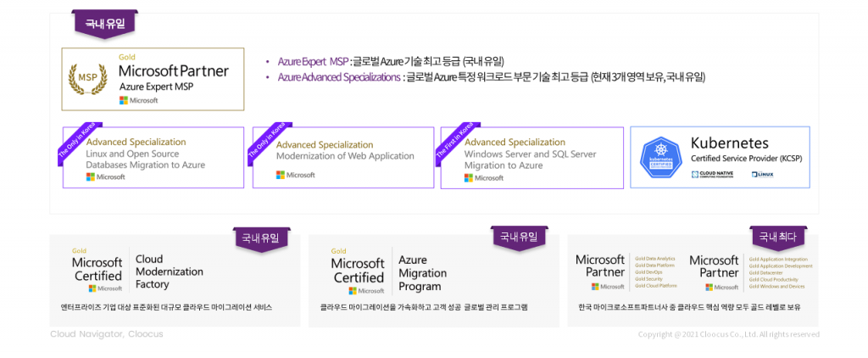Image resolution: width=868 pixels, height=358 pixels.
Task: Click the Microsoft logo under Azure Migration Program's Microsoft Certified
Action: tap(366, 290)
